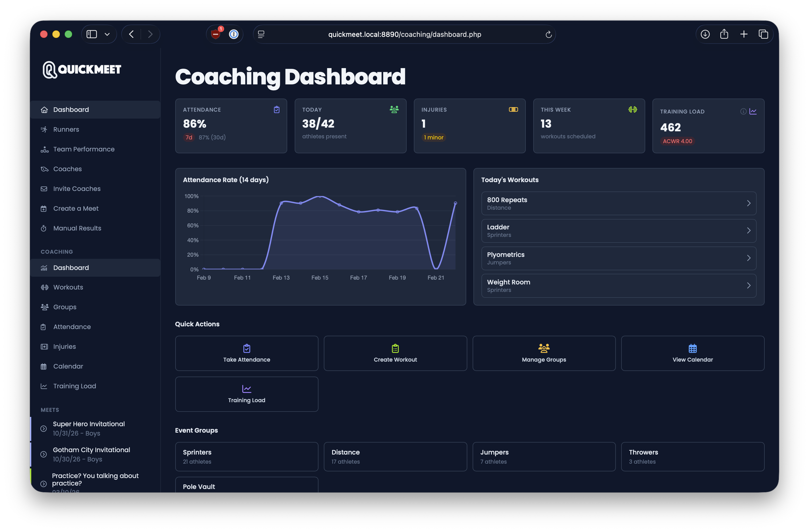Select Injuries in the Coaching sidebar

click(x=64, y=346)
